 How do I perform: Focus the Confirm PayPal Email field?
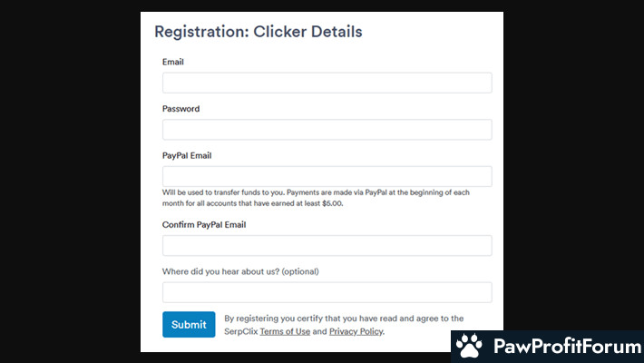coord(327,246)
